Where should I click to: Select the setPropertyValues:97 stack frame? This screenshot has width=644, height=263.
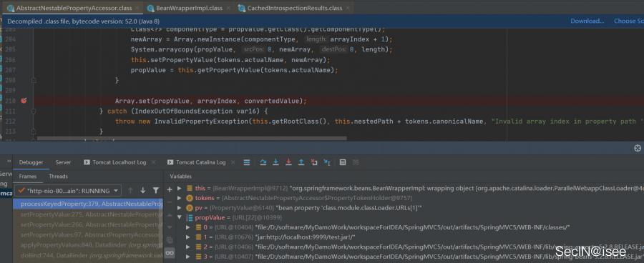coord(88,234)
